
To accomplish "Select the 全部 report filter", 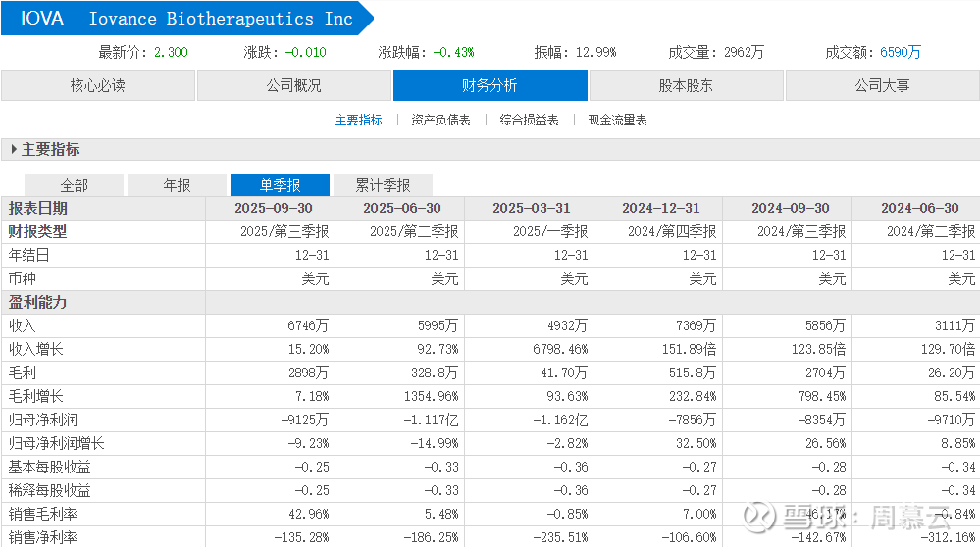I will point(74,185).
